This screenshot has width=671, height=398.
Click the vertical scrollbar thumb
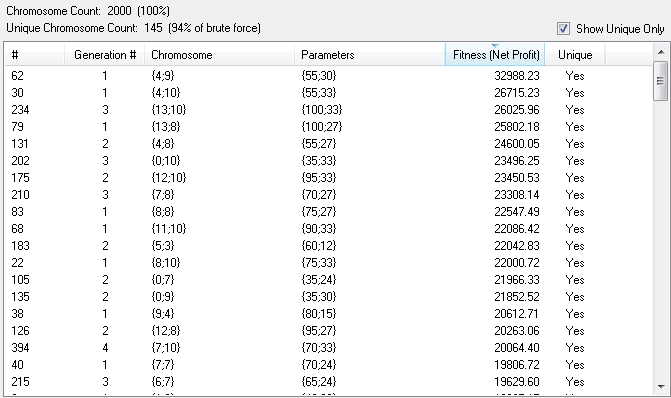661,81
